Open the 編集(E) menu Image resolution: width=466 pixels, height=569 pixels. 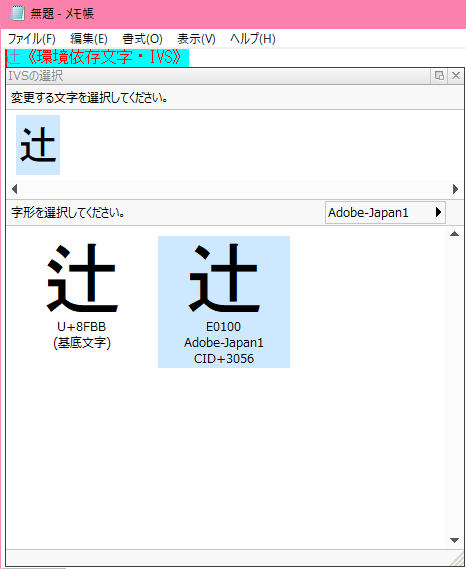89,38
